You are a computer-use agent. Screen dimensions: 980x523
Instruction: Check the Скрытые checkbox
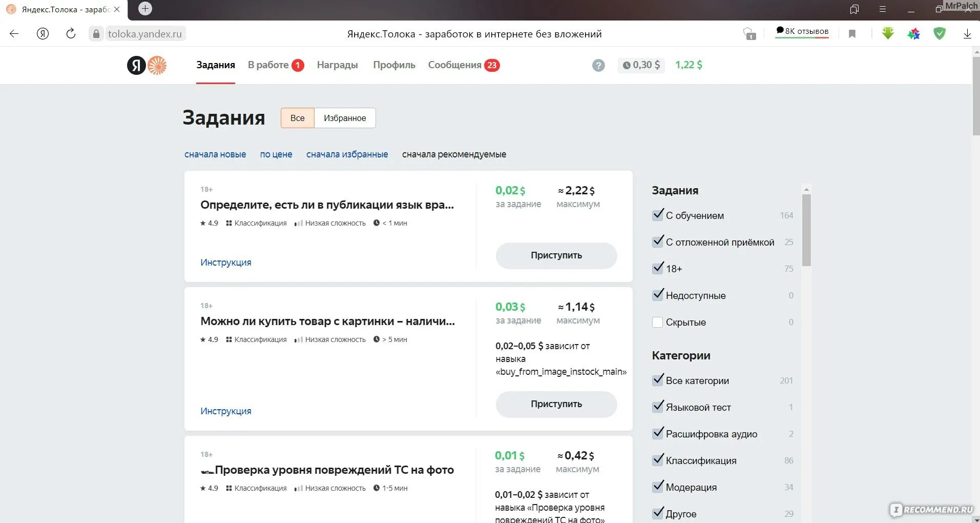658,322
